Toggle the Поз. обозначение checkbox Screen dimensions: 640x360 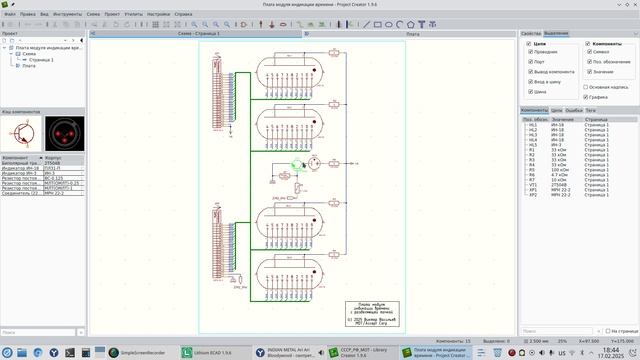[589, 62]
